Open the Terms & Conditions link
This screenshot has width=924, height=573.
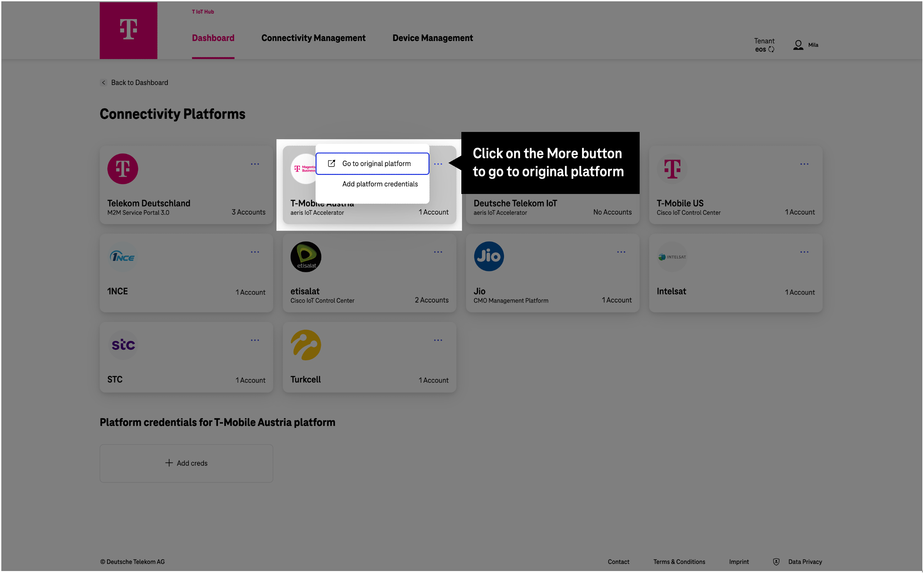tap(679, 562)
